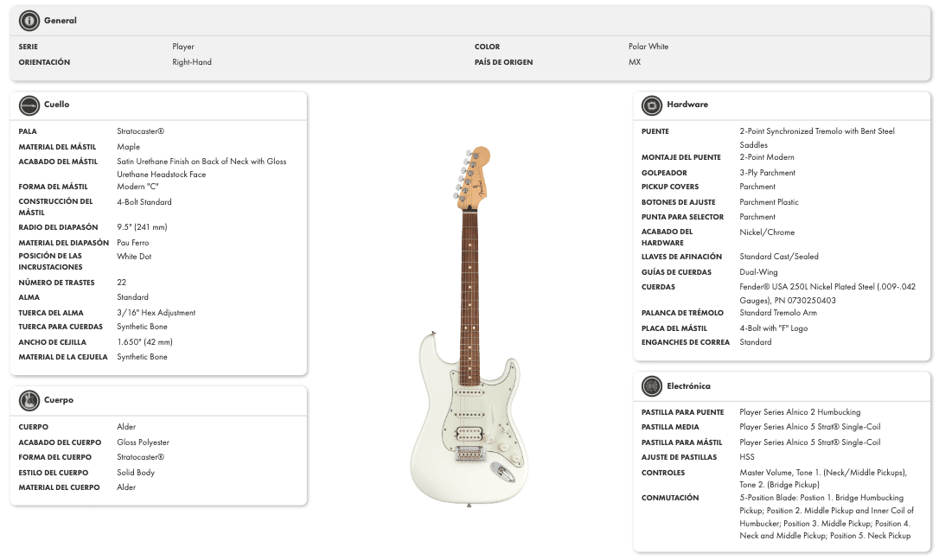Click the ENGANCHES DE CORREA label
Image resolution: width=939 pixels, height=560 pixels.
click(686, 342)
